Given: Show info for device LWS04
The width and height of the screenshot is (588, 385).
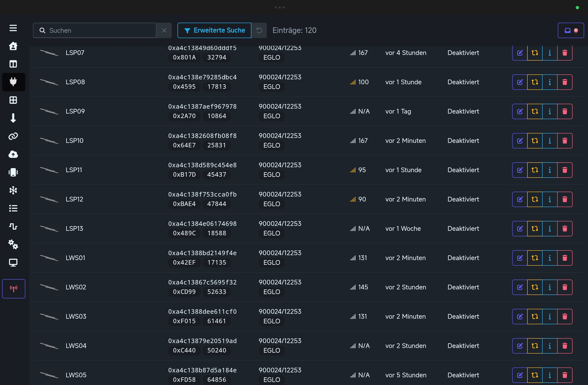Looking at the screenshot, I should [550, 346].
